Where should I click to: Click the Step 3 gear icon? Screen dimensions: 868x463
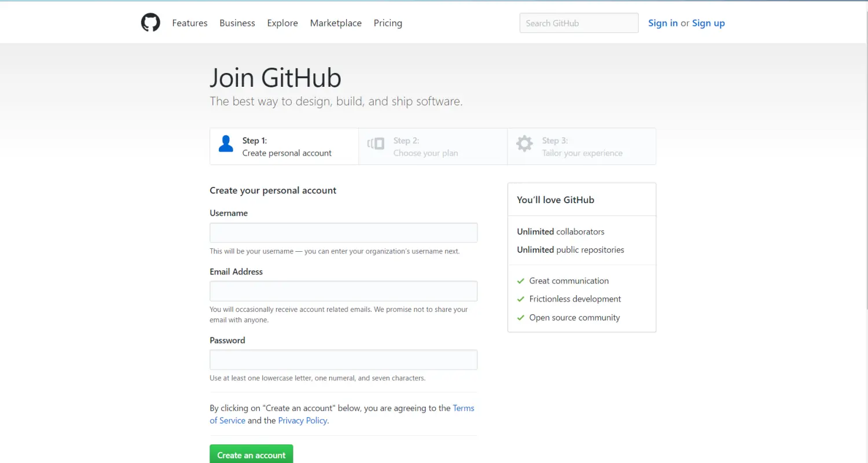[x=524, y=144]
